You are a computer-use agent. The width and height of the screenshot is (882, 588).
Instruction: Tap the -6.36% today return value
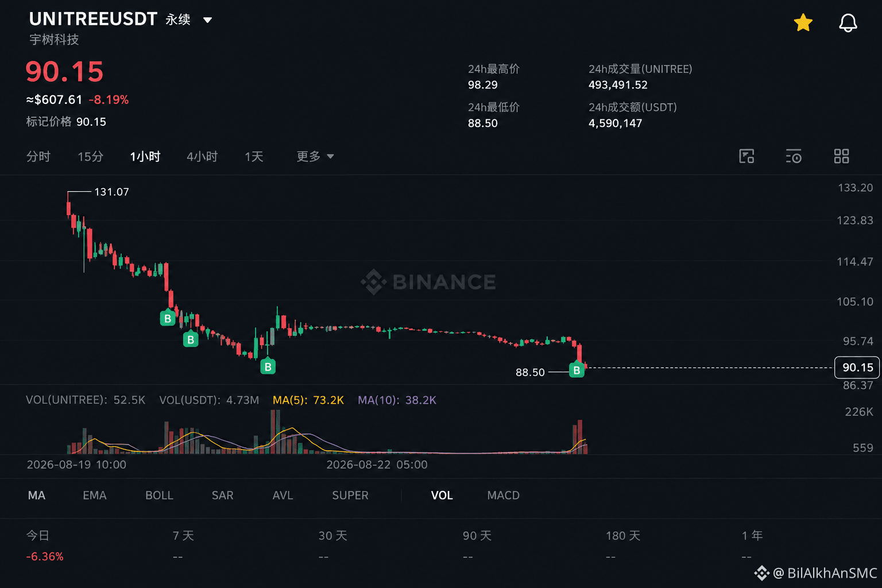pyautogui.click(x=45, y=556)
